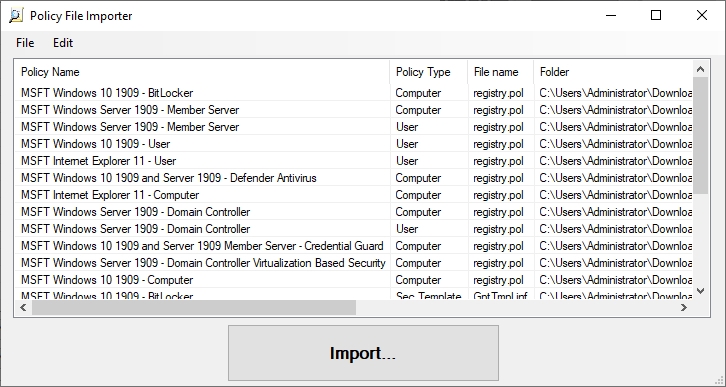Click the vertical scrollbar down arrow
Screen dimensions: 726x387
click(x=701, y=291)
